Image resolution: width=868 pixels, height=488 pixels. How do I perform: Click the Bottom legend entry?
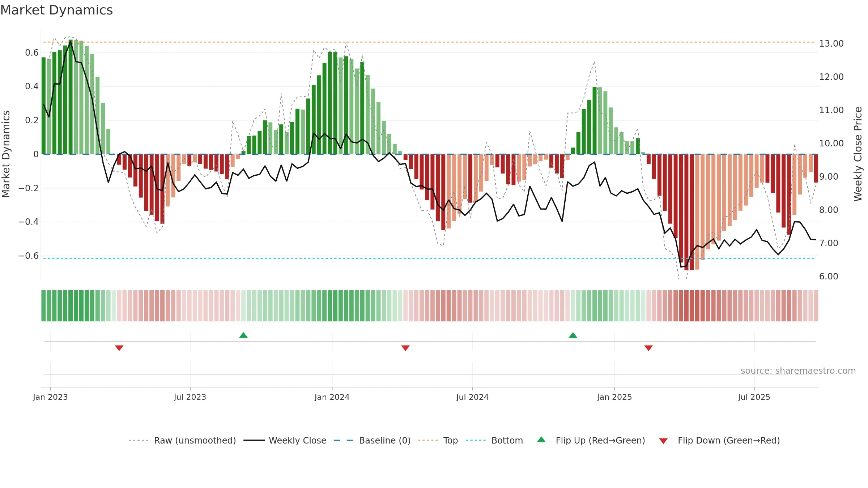(494, 440)
